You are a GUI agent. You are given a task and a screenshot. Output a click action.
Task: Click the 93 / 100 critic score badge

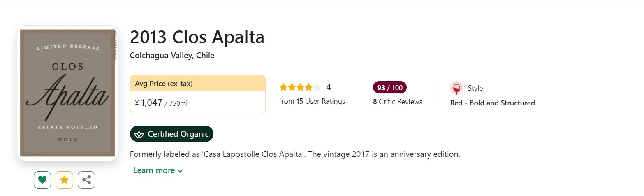pos(389,88)
